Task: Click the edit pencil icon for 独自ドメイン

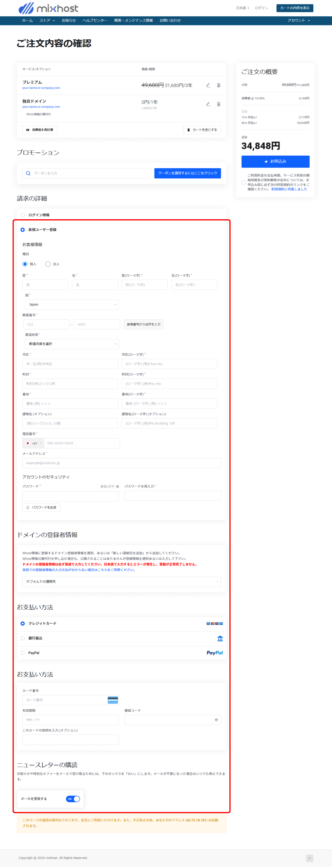Action: click(x=208, y=104)
